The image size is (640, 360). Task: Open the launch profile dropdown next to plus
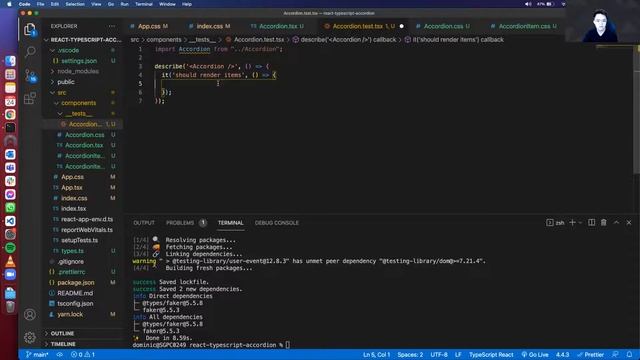coord(580,222)
